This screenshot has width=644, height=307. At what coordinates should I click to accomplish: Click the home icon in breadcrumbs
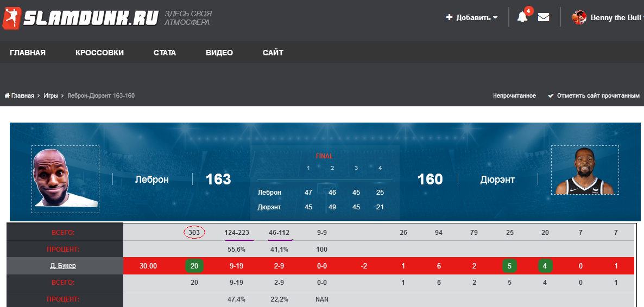point(8,95)
